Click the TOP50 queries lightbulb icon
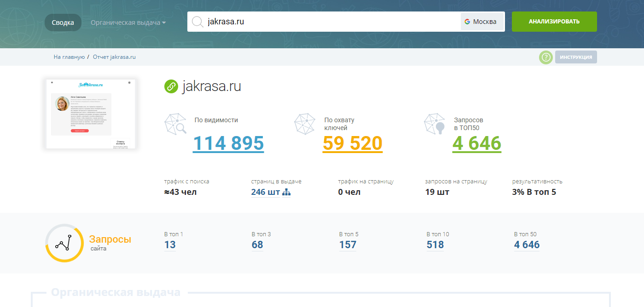The width and height of the screenshot is (644, 307). click(435, 124)
